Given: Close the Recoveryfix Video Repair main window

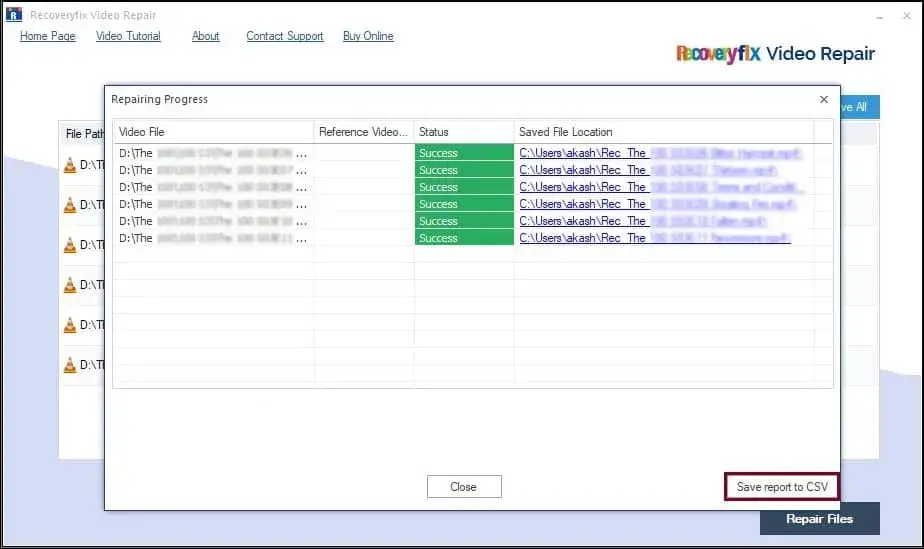Looking at the screenshot, I should pyautogui.click(x=907, y=16).
